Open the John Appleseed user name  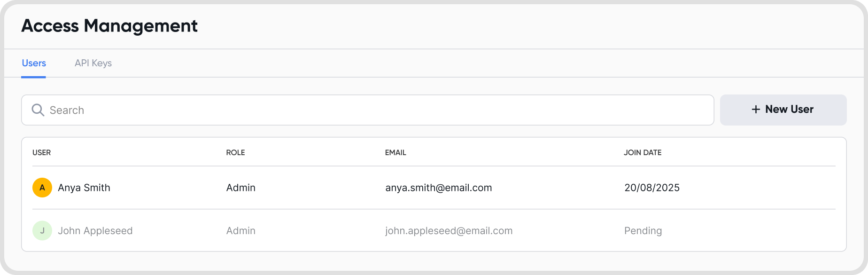[95, 231]
